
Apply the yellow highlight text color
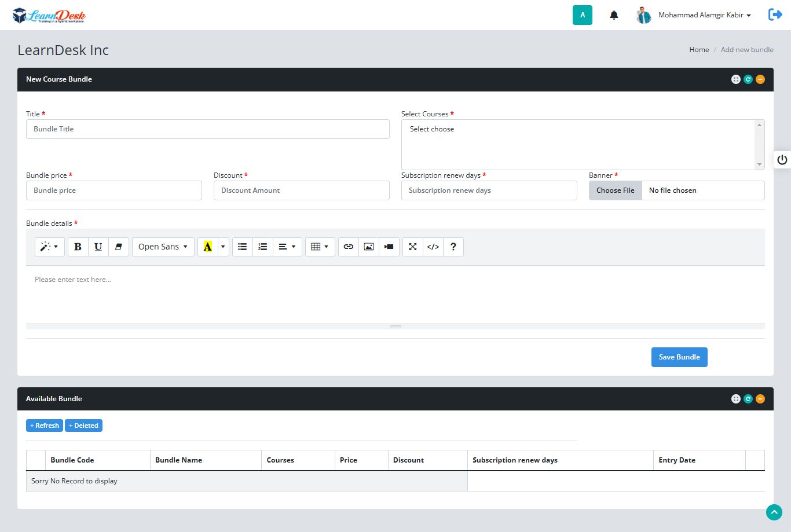[x=207, y=247]
